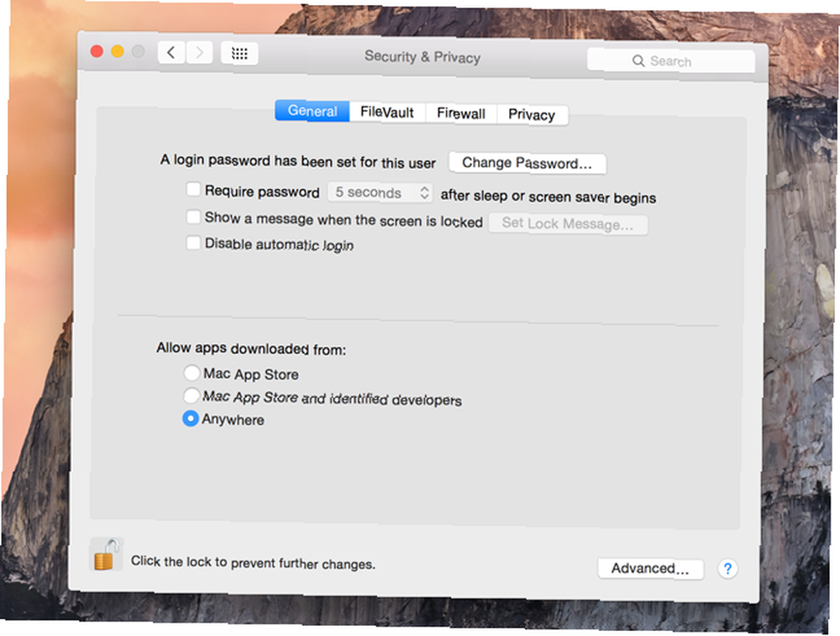Image resolution: width=840 pixels, height=636 pixels.
Task: Open the help question mark button
Action: (727, 569)
